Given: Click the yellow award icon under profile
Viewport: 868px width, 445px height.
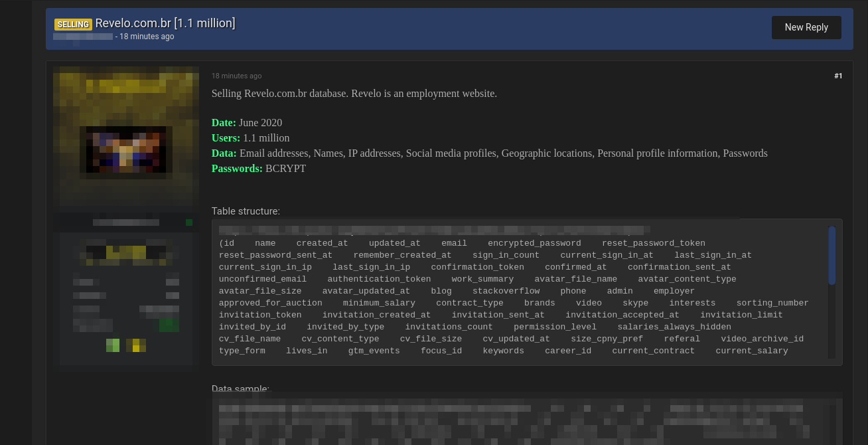Looking at the screenshot, I should (x=136, y=345).
